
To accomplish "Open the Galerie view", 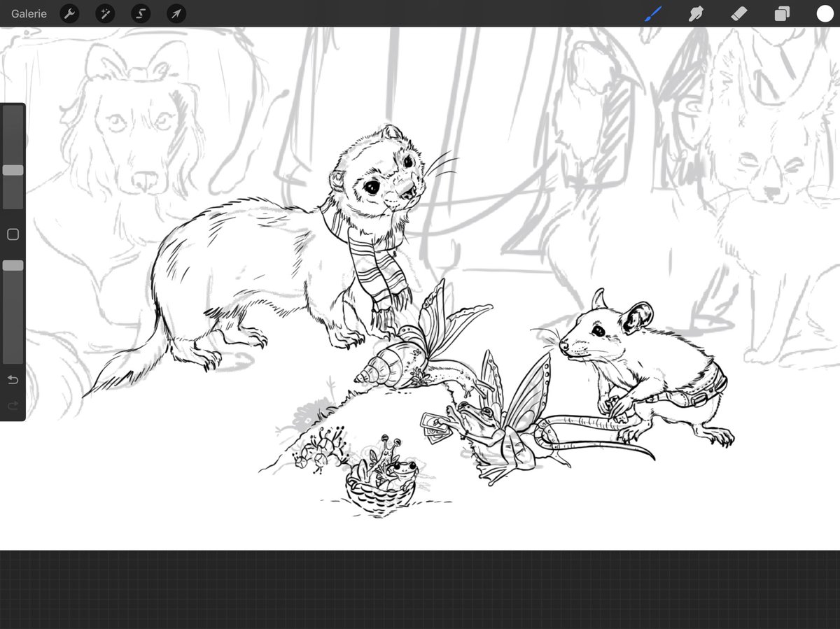I will pyautogui.click(x=29, y=13).
